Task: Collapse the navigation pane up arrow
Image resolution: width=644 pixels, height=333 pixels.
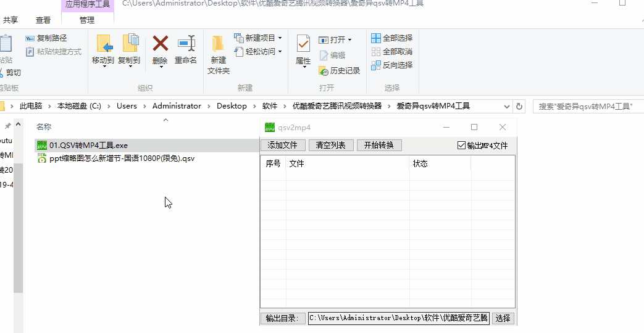Action: [18, 125]
